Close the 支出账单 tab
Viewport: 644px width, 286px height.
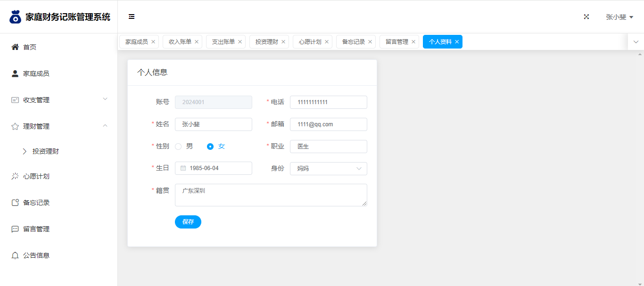(240, 42)
